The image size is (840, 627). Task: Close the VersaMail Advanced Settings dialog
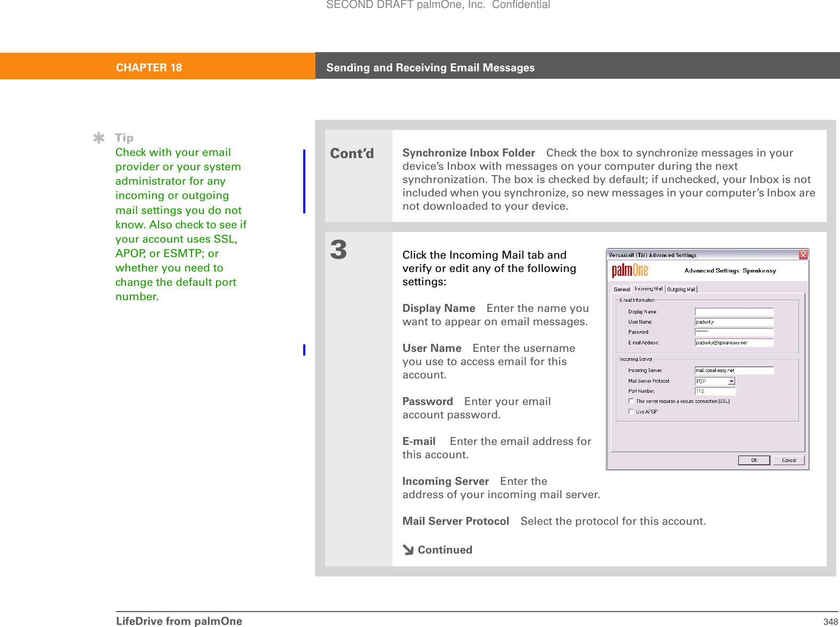(x=803, y=255)
